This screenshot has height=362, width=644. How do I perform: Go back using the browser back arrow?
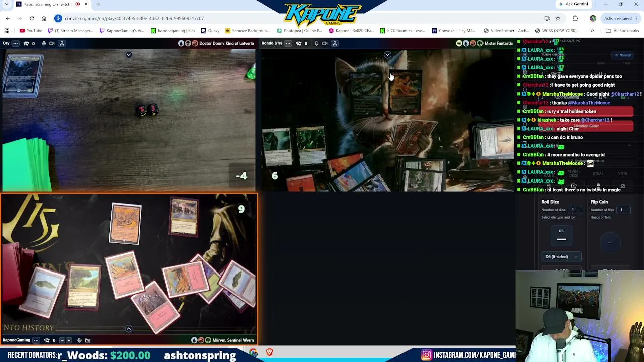point(8,18)
